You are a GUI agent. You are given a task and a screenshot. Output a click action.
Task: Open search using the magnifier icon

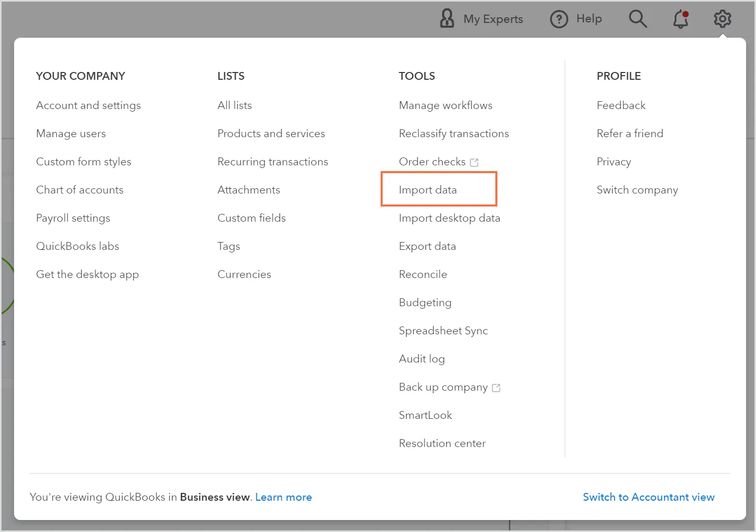pos(638,19)
